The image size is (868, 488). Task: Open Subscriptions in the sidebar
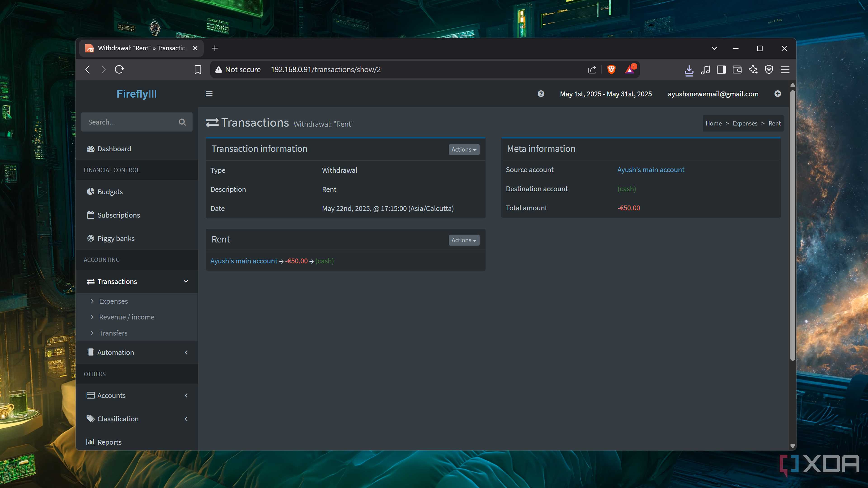click(x=137, y=215)
